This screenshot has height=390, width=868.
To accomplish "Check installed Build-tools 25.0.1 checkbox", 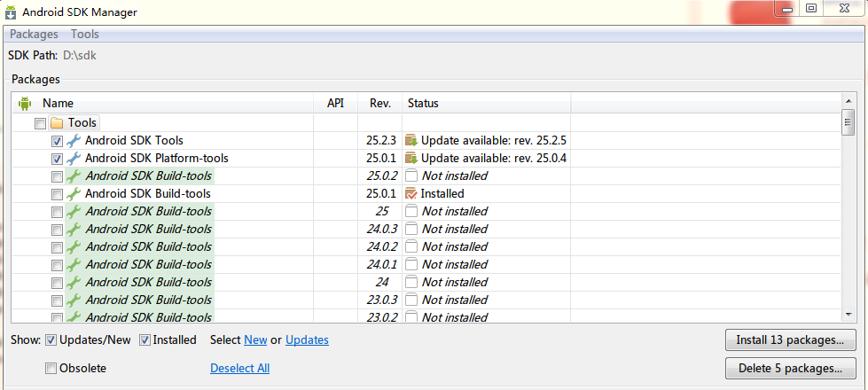I will pyautogui.click(x=57, y=194).
